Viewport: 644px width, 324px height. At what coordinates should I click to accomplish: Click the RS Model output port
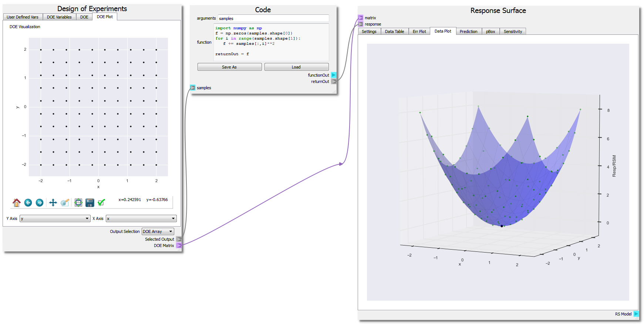click(x=636, y=314)
